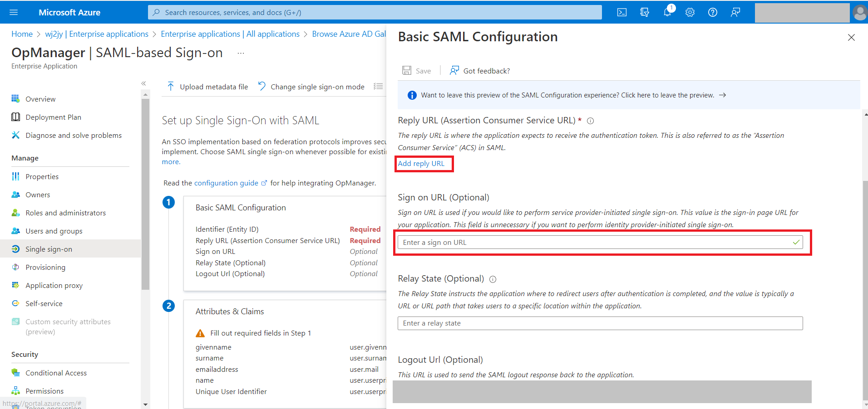The width and height of the screenshot is (868, 409).
Task: Click the sign on URL field
Action: pyautogui.click(x=595, y=243)
